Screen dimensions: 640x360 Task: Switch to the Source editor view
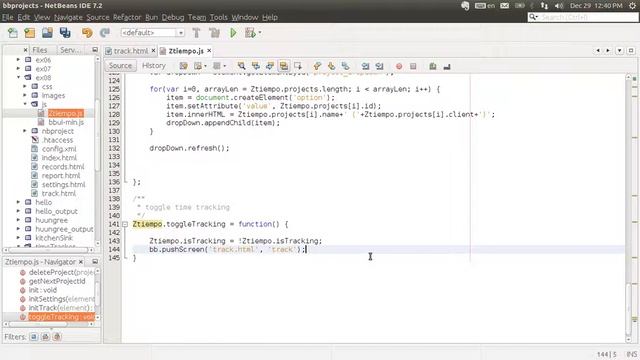(120, 66)
